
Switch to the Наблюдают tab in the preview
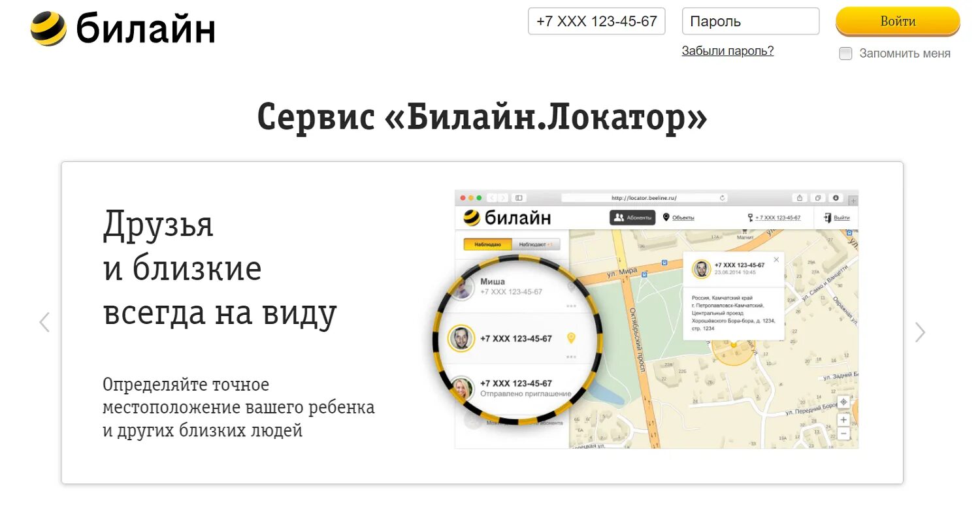coord(536,244)
